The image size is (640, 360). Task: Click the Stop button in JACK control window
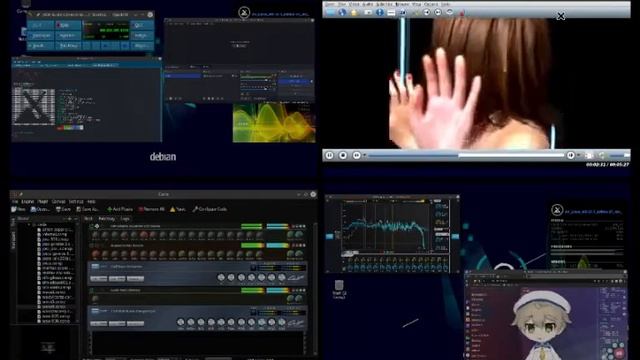[67, 25]
